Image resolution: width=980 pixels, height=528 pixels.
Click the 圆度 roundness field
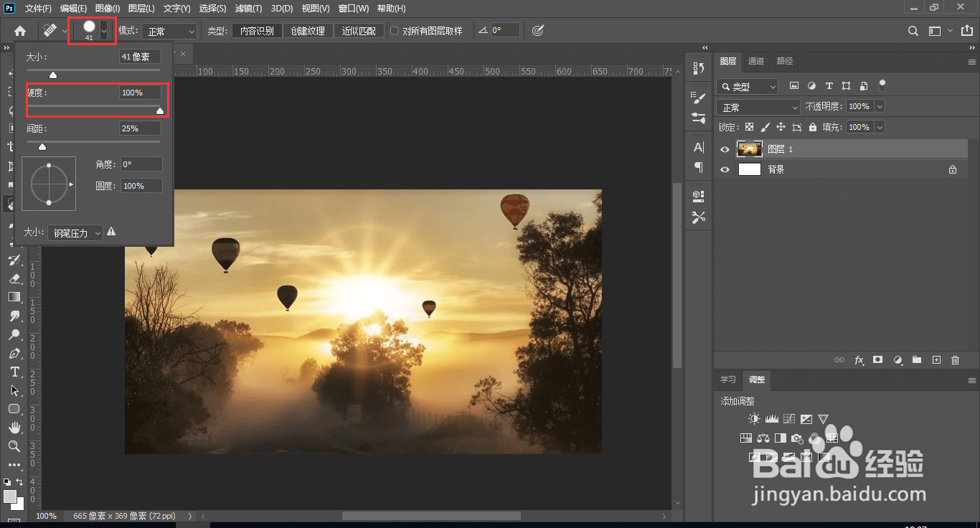(x=141, y=186)
